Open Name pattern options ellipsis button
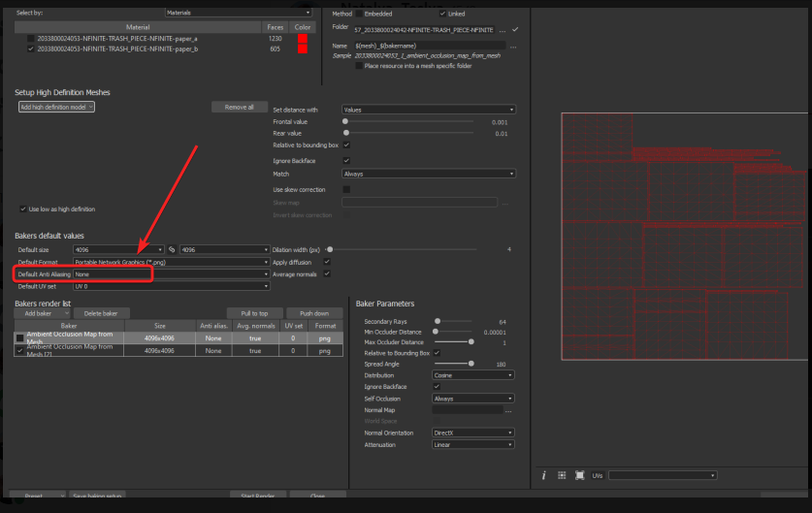 (x=512, y=47)
